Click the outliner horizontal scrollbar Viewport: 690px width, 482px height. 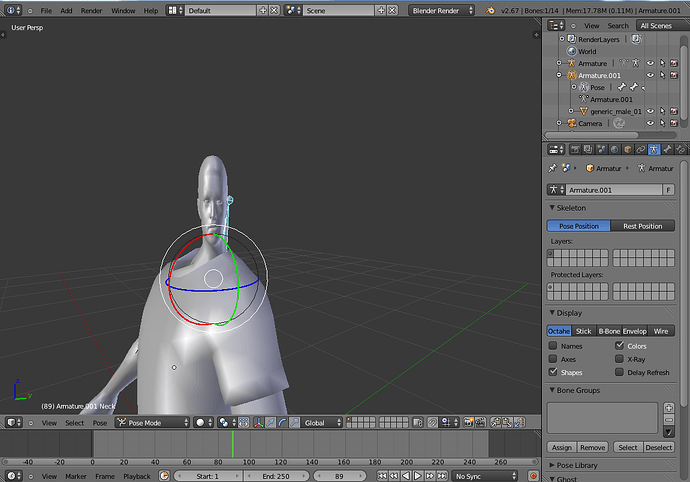(x=591, y=135)
